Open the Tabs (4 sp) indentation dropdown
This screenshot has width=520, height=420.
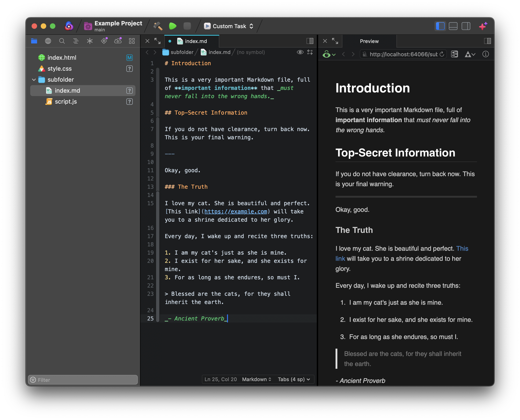pos(294,379)
